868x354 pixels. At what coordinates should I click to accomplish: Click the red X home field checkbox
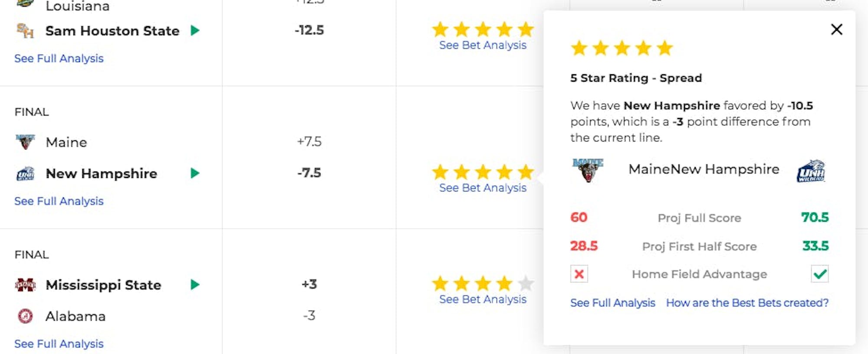579,274
